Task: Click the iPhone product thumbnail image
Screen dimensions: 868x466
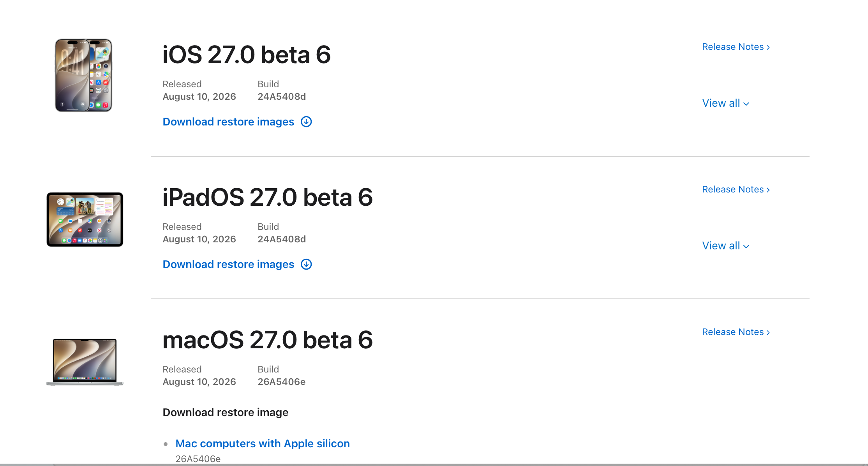Action: (x=83, y=75)
